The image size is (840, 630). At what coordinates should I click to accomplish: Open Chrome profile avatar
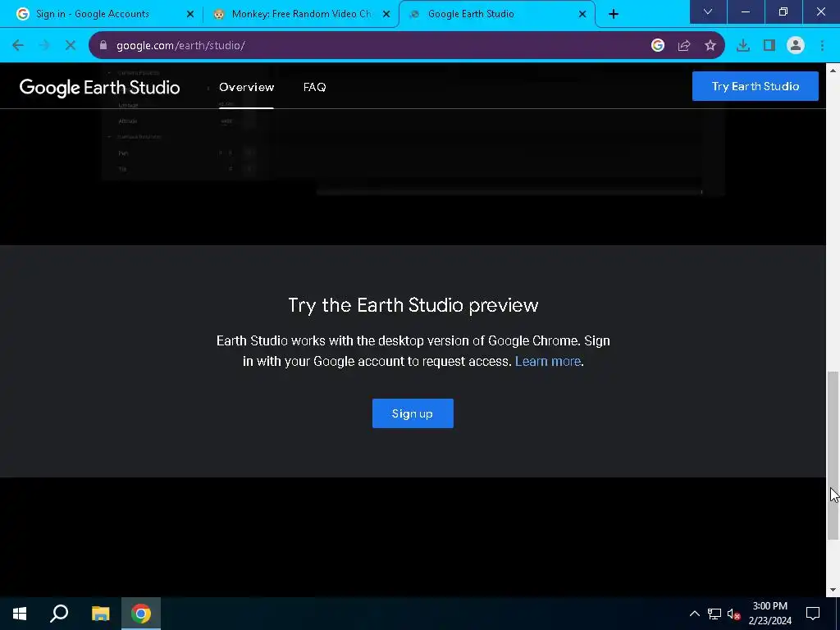[x=796, y=46]
